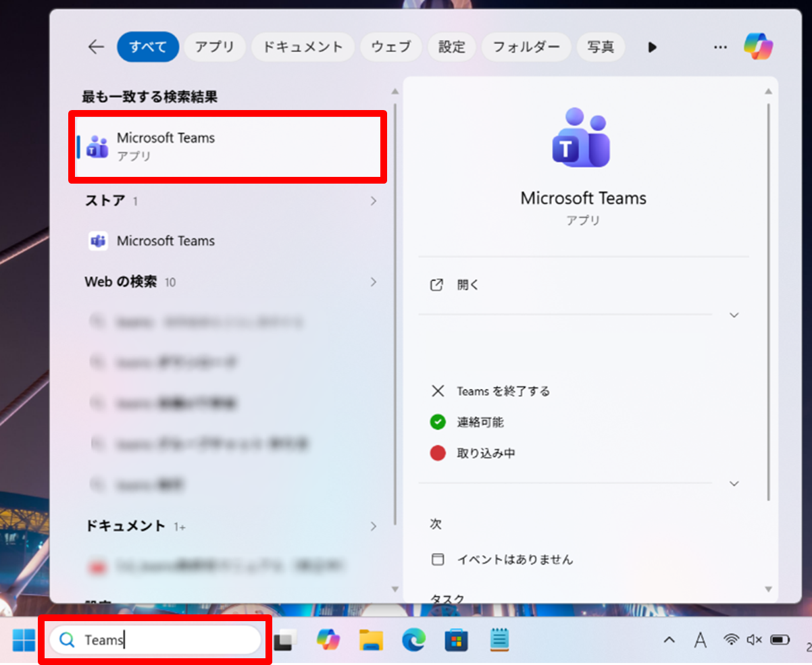
Task: Open the Windows Start menu
Action: pos(24,639)
